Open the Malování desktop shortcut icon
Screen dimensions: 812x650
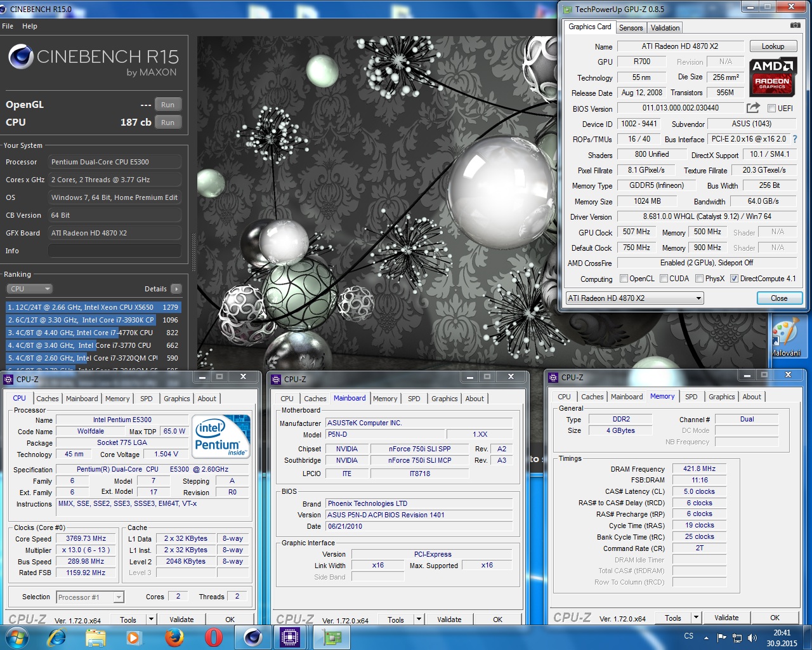click(x=786, y=336)
